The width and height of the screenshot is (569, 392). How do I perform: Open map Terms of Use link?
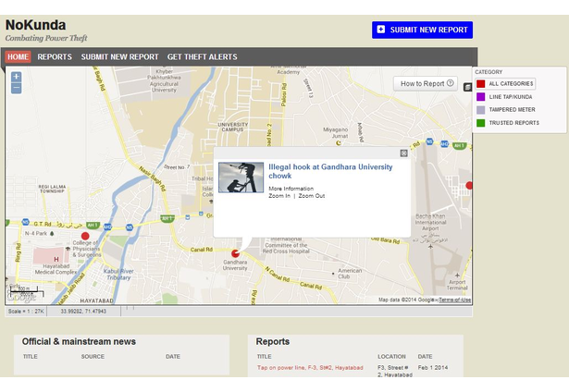pyautogui.click(x=454, y=300)
